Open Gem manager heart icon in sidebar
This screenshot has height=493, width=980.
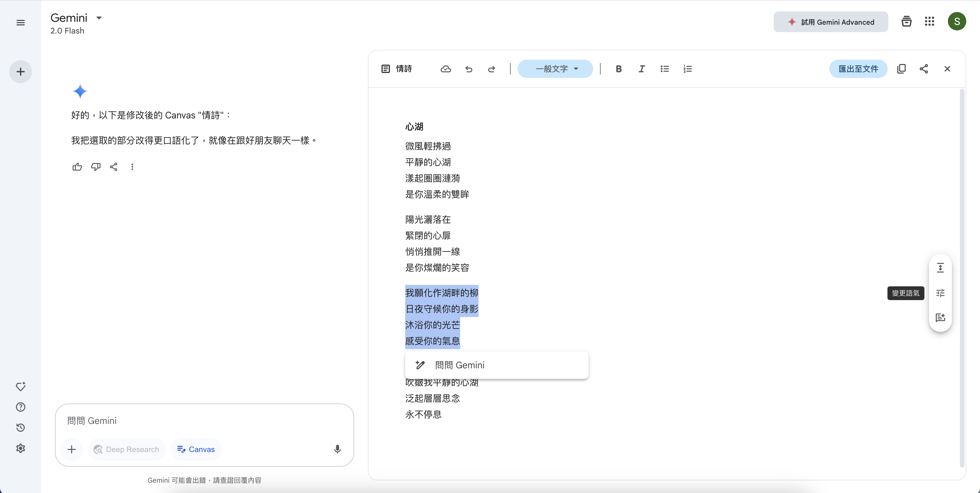(x=21, y=386)
